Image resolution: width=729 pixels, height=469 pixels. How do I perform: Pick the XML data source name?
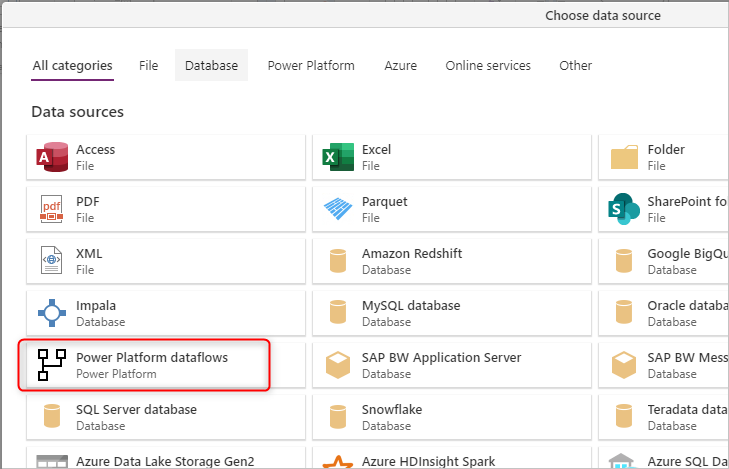[x=89, y=254]
